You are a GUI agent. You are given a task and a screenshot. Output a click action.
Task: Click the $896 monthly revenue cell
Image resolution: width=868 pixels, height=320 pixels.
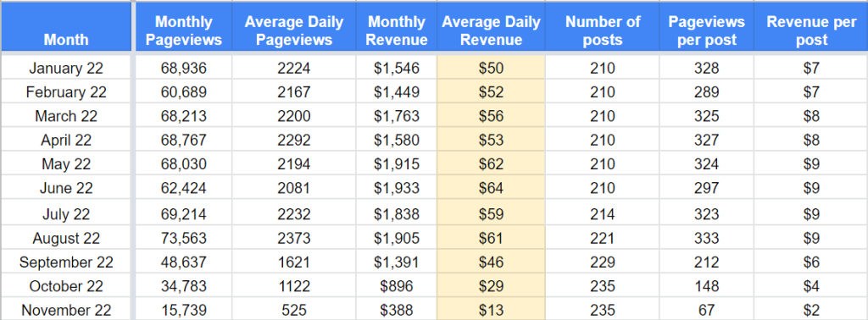[397, 286]
